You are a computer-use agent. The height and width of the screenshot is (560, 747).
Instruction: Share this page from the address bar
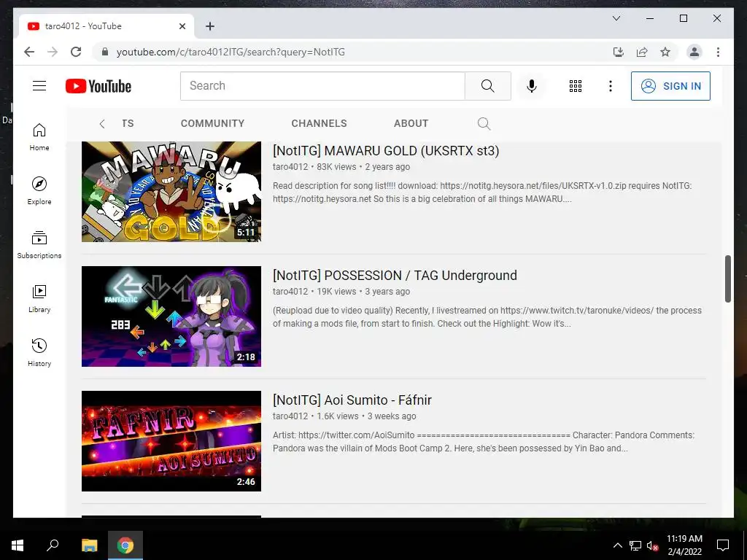pyautogui.click(x=642, y=52)
